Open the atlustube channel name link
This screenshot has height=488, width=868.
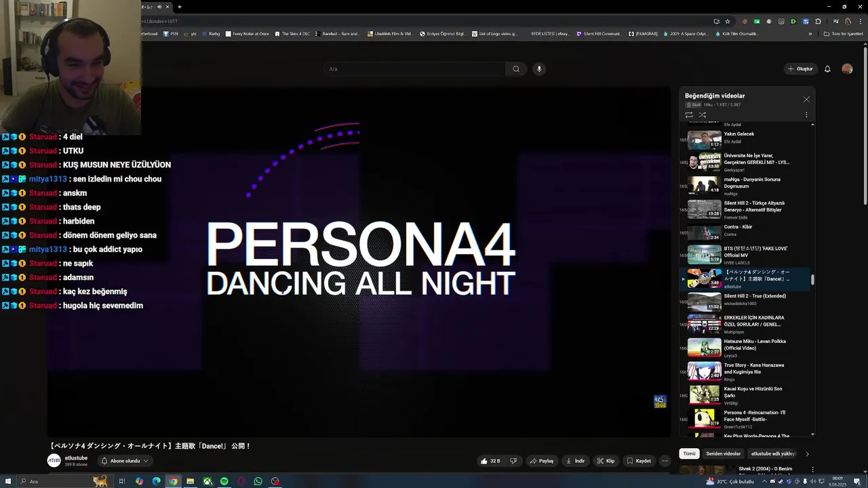pos(76,458)
